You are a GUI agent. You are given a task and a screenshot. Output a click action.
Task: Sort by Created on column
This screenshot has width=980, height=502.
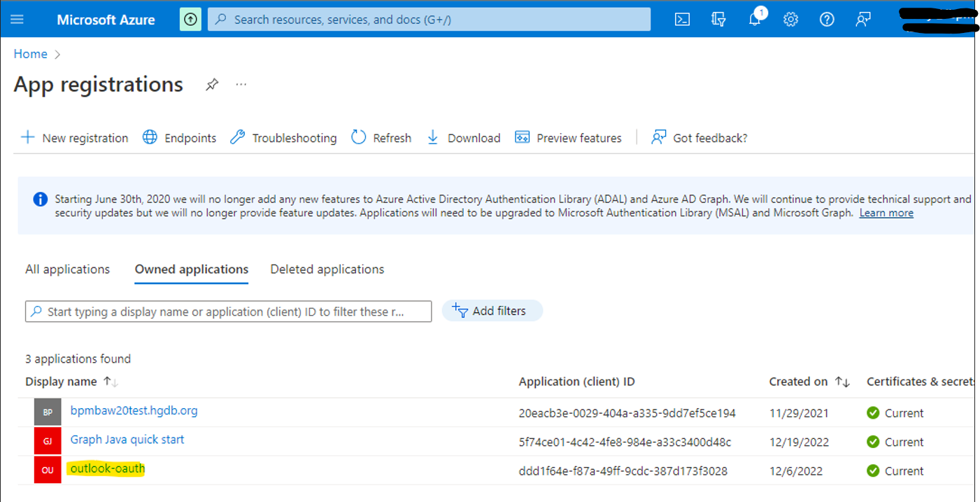809,382
